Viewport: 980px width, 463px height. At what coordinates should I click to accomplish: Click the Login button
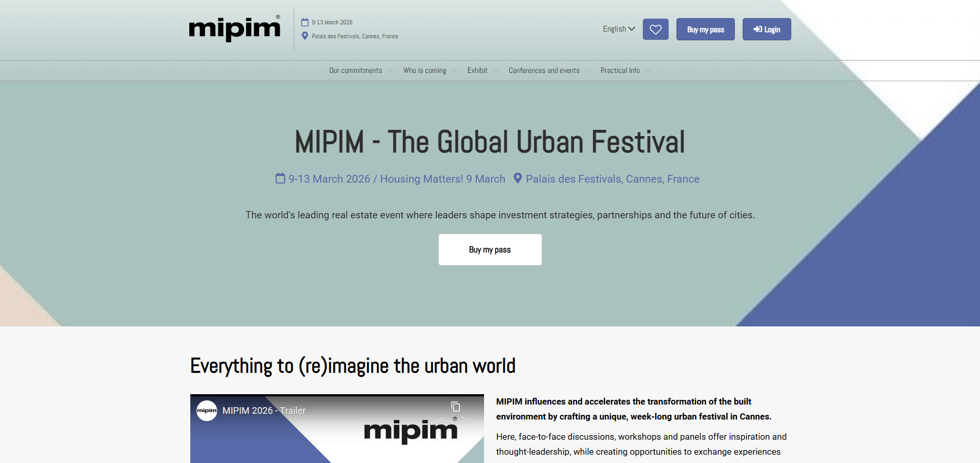coord(766,29)
